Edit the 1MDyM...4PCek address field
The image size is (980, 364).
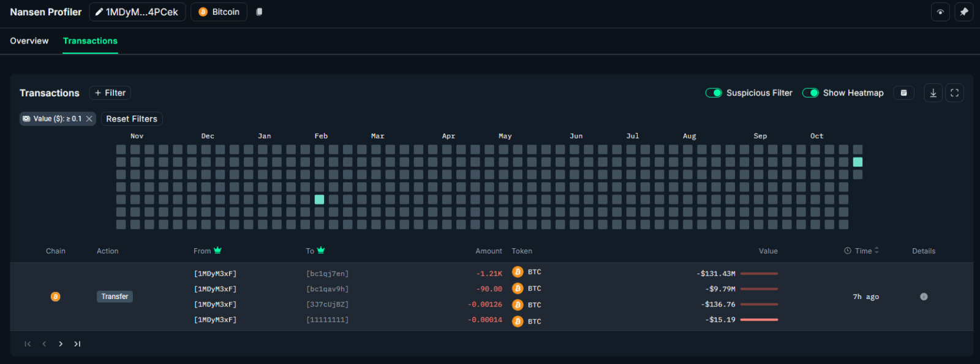click(x=137, y=12)
